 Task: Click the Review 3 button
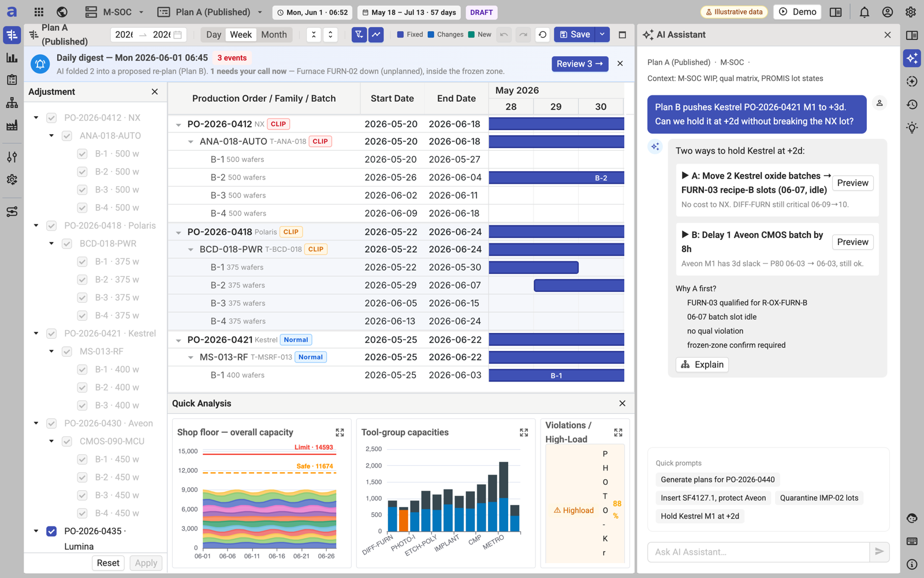(x=580, y=64)
